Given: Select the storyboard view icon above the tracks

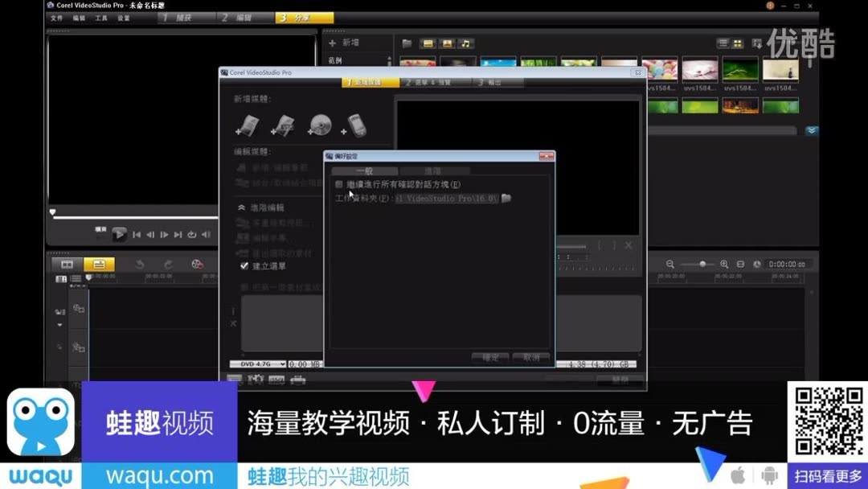Looking at the screenshot, I should point(67,264).
